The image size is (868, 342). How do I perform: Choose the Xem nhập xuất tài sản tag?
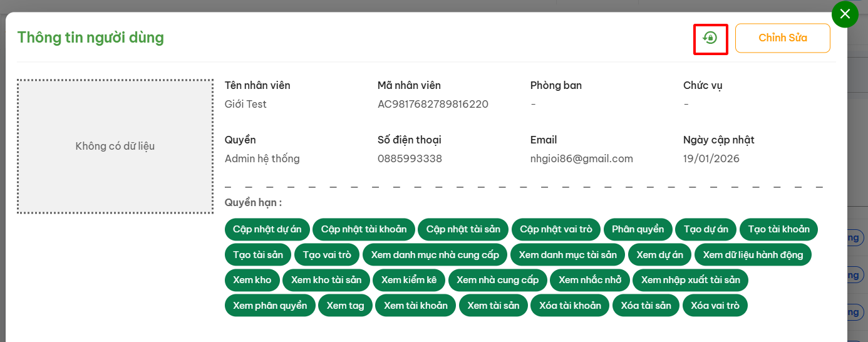(x=690, y=280)
